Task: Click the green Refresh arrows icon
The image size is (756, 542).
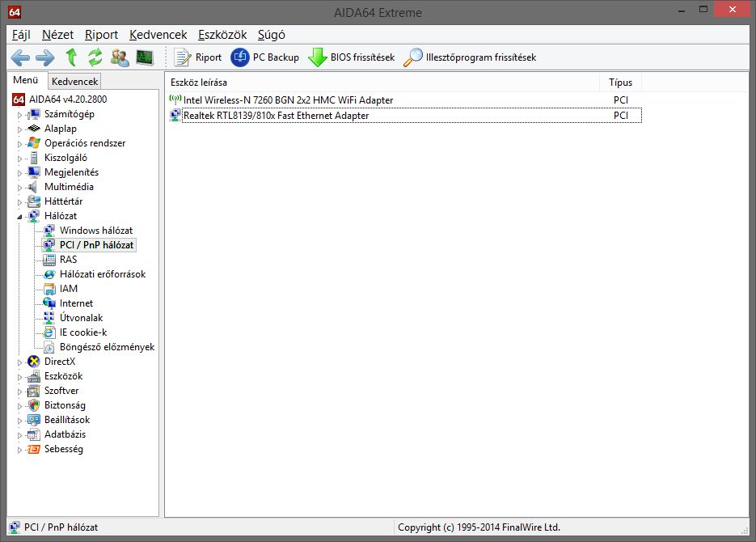Action: 95,57
